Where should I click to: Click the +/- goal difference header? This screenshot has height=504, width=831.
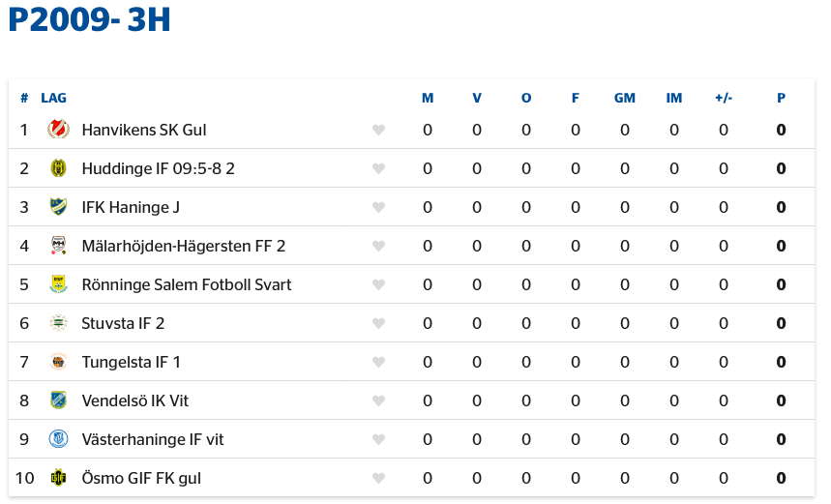click(724, 98)
